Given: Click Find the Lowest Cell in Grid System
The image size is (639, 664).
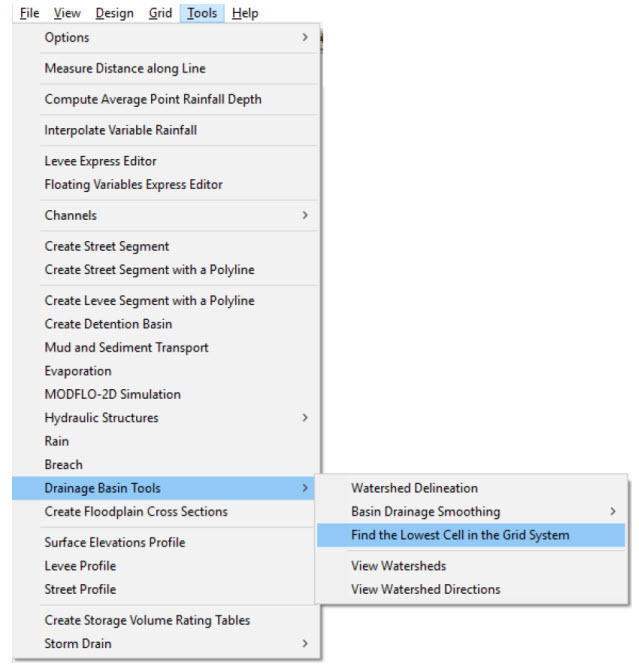Looking at the screenshot, I should (460, 535).
